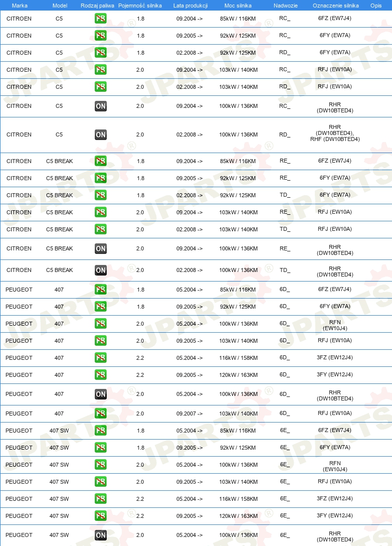Screen dimensions: 392x546
Task: Click the ON diesel icon in the Peugeot 407 6D_ row
Action: click(x=101, y=394)
